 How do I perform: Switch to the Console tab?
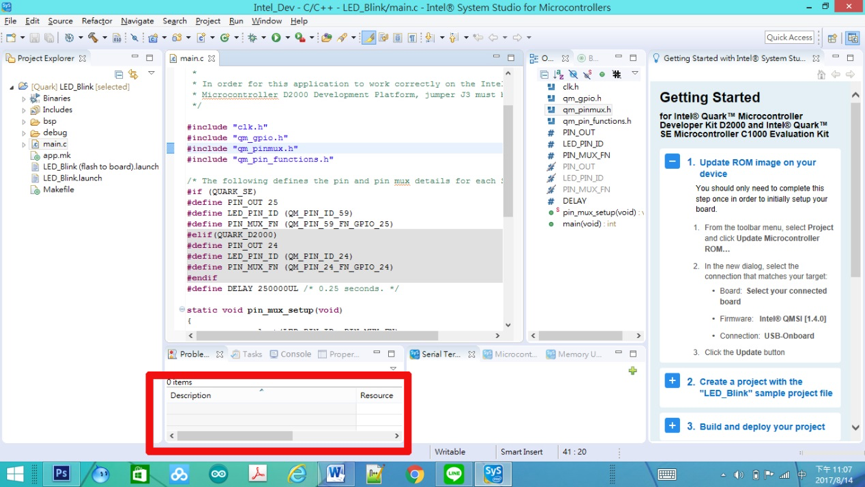click(x=291, y=354)
